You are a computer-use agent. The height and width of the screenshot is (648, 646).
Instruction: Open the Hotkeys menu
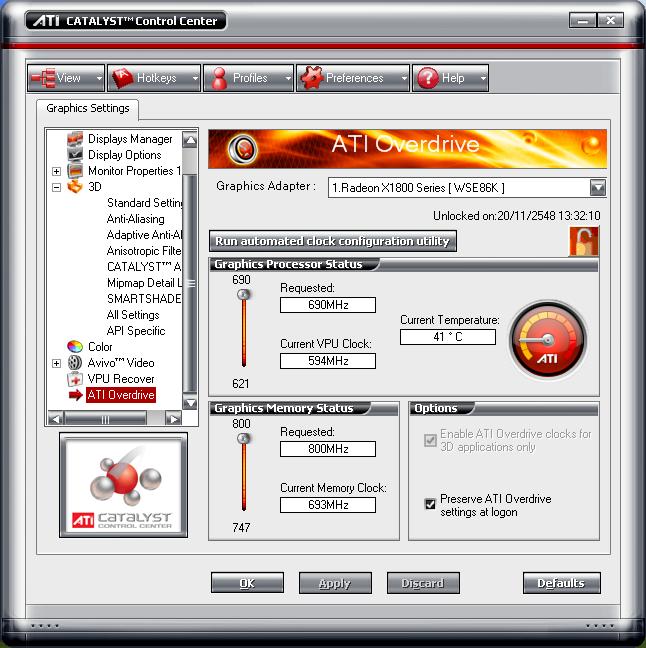(x=154, y=78)
